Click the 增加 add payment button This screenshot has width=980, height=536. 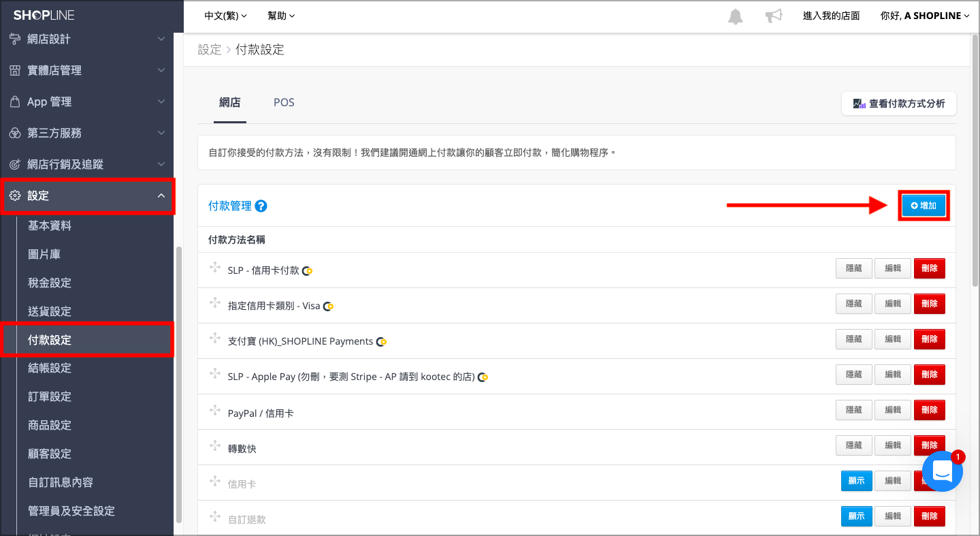click(924, 206)
